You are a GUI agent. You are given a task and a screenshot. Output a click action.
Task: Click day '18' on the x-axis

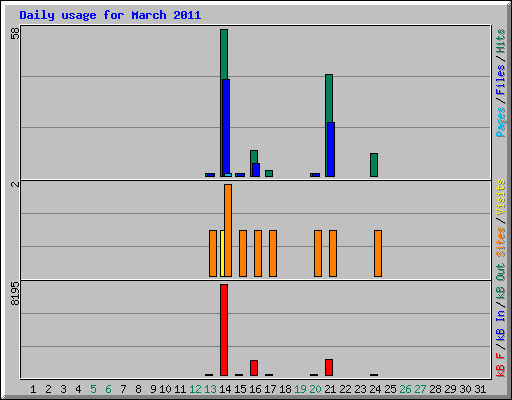point(285,389)
